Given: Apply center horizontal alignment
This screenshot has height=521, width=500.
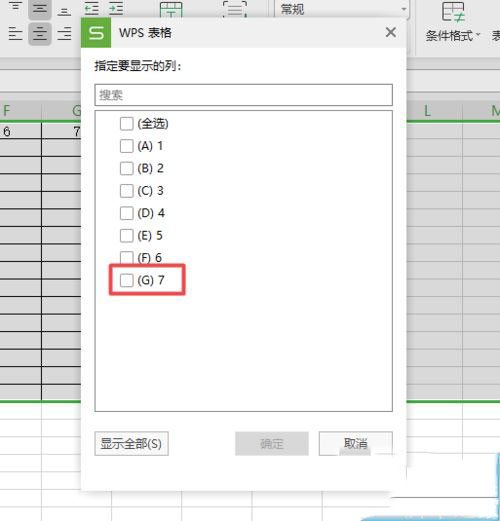Looking at the screenshot, I should pos(40,34).
